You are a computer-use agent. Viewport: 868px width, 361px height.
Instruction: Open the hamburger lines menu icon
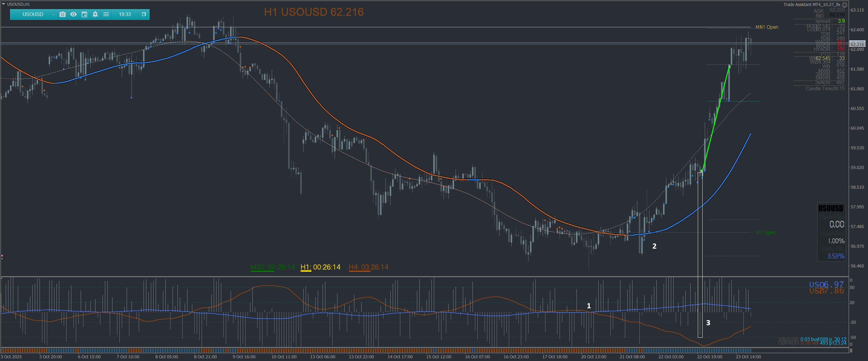coord(106,14)
